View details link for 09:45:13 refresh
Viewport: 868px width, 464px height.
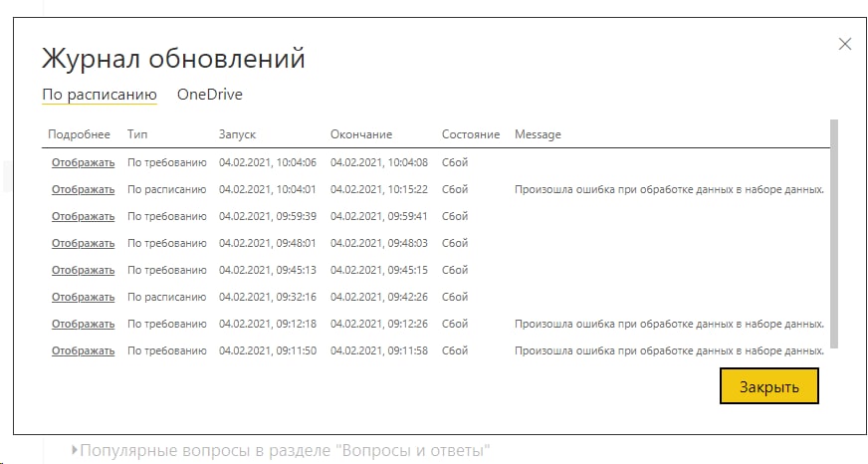tap(83, 270)
